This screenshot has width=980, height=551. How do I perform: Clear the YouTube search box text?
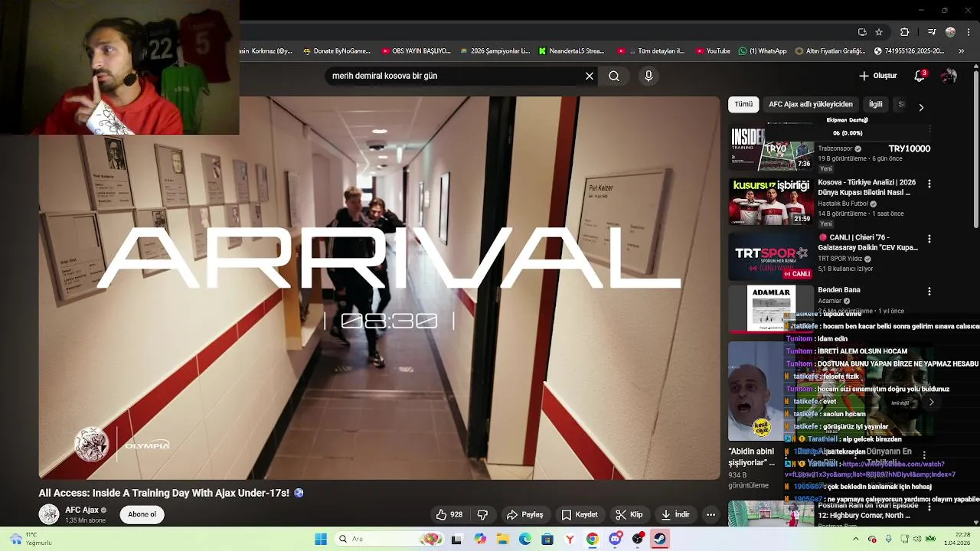tap(590, 76)
